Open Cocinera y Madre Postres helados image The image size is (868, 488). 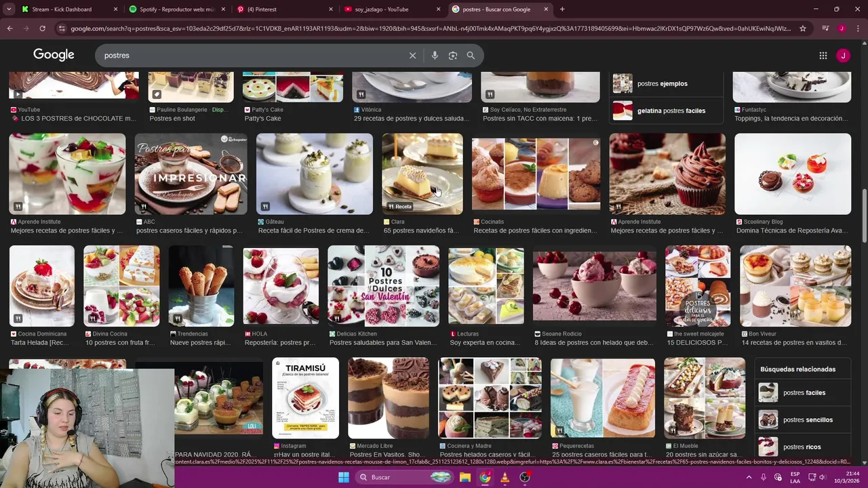click(x=490, y=399)
